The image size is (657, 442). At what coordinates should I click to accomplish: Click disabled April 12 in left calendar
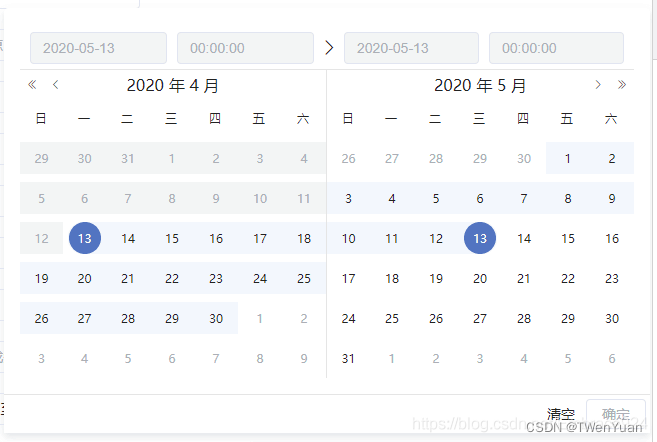pyautogui.click(x=41, y=238)
